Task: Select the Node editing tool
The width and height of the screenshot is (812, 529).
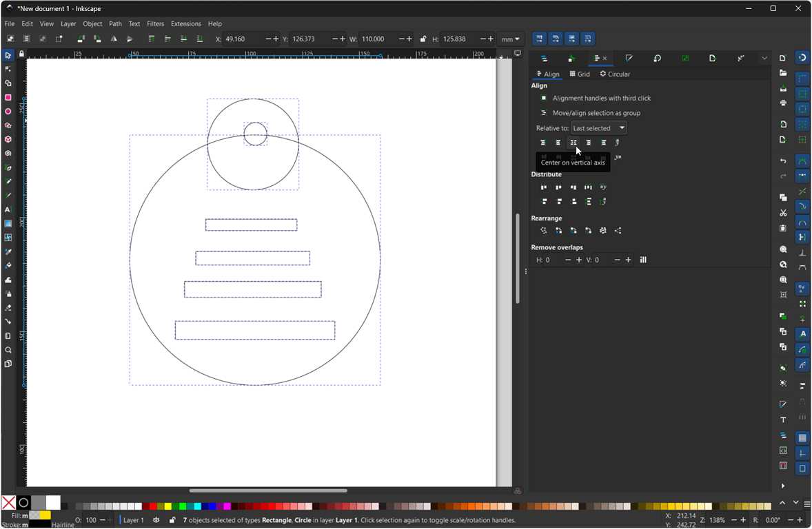Action: (8, 70)
